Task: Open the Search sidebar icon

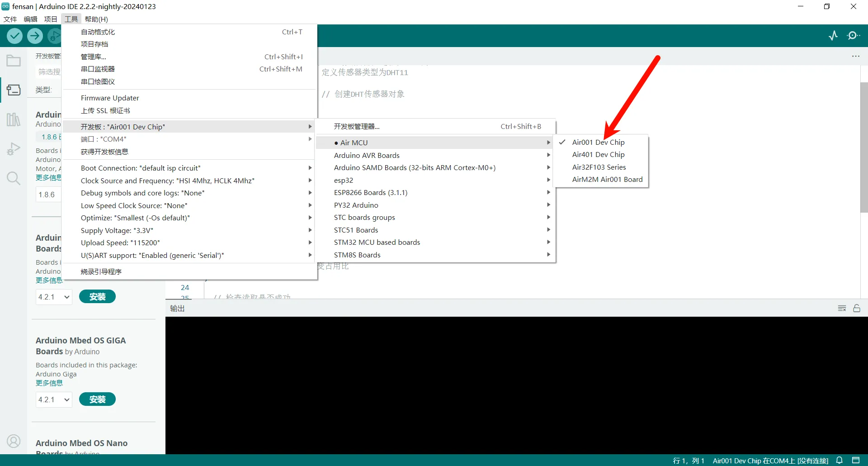Action: 14,178
